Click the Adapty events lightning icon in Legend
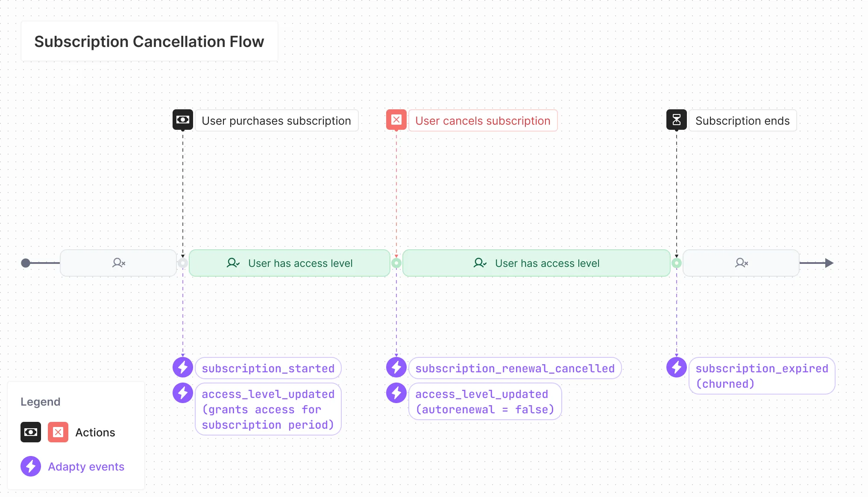 click(x=31, y=466)
